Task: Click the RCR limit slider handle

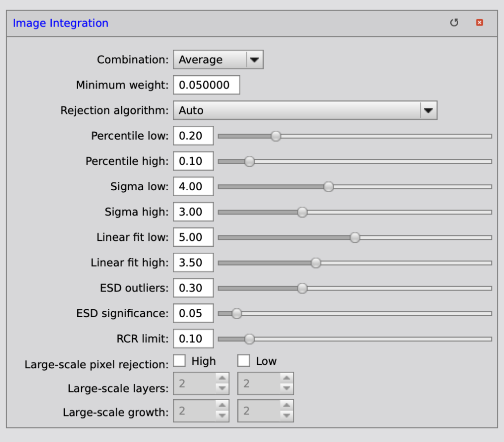Action: click(x=250, y=339)
